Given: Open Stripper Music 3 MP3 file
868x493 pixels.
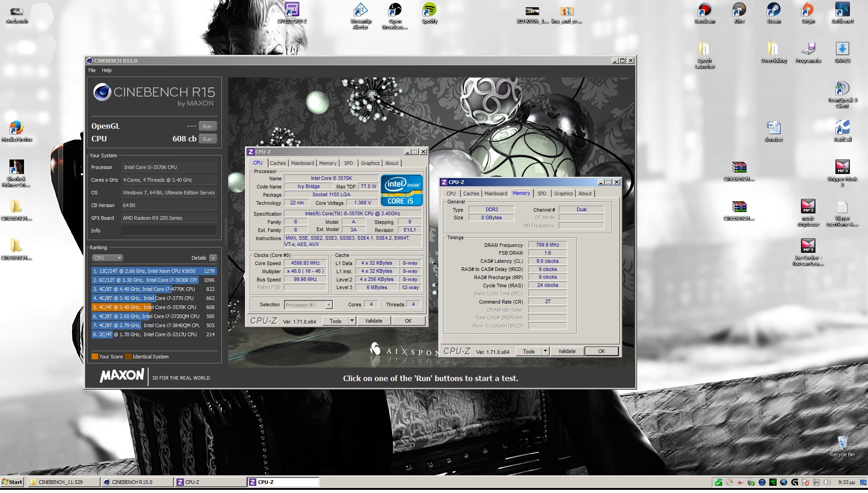Looking at the screenshot, I should click(x=842, y=174).
